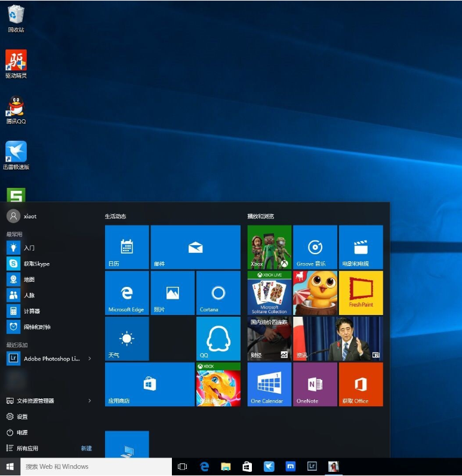
Task: Open the Xbox tile
Action: click(269, 247)
